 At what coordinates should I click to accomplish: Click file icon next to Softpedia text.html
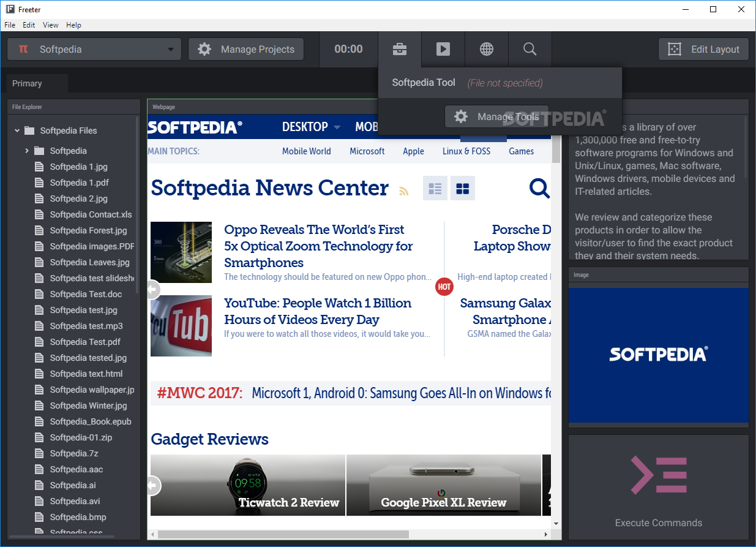tap(39, 374)
